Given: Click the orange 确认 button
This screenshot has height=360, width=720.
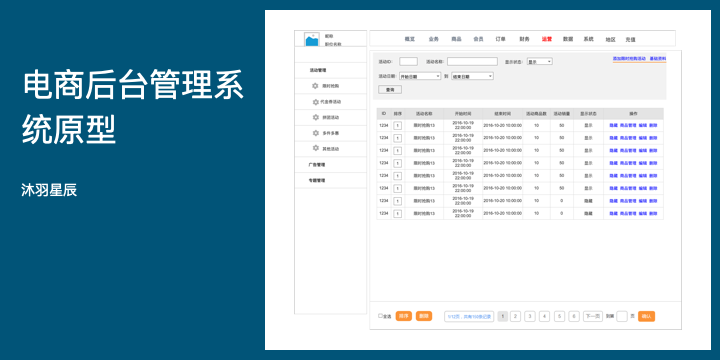Looking at the screenshot, I should [646, 316].
